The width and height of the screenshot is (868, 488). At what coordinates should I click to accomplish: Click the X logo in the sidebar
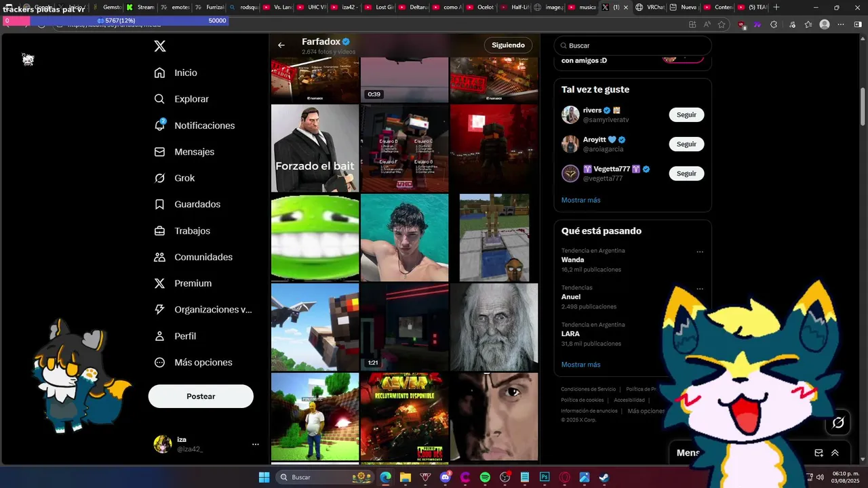point(160,46)
